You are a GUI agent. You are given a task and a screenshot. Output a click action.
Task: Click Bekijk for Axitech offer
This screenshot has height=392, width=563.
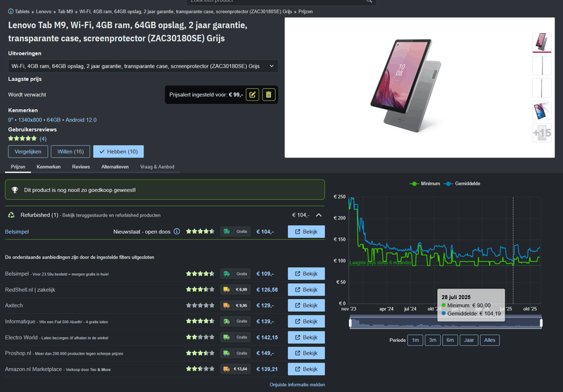pyautogui.click(x=306, y=305)
